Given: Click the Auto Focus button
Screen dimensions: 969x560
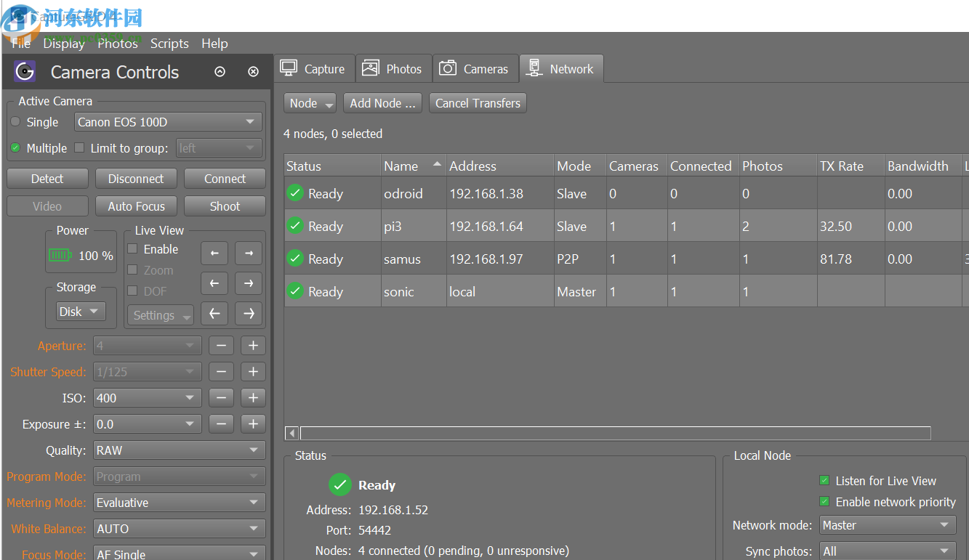Looking at the screenshot, I should [136, 206].
